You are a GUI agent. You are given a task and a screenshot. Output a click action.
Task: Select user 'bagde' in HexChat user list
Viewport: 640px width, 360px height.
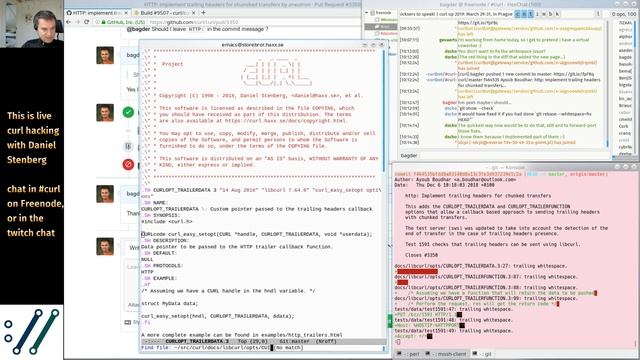(x=625, y=57)
